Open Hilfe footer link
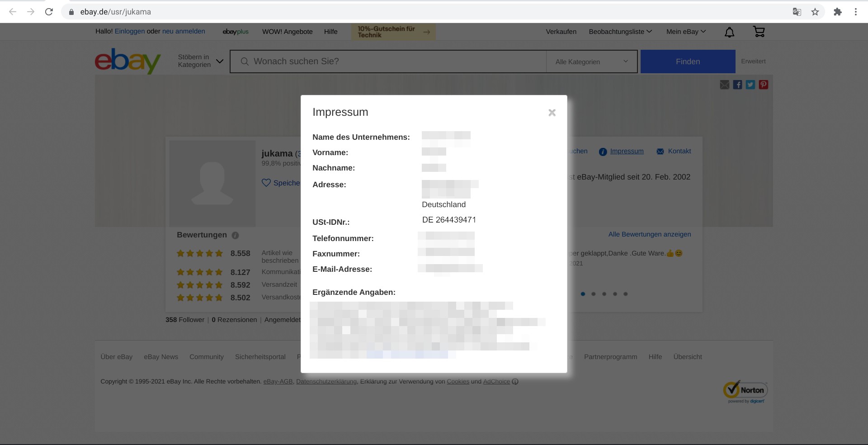Viewport: 868px width, 445px height. coord(655,357)
